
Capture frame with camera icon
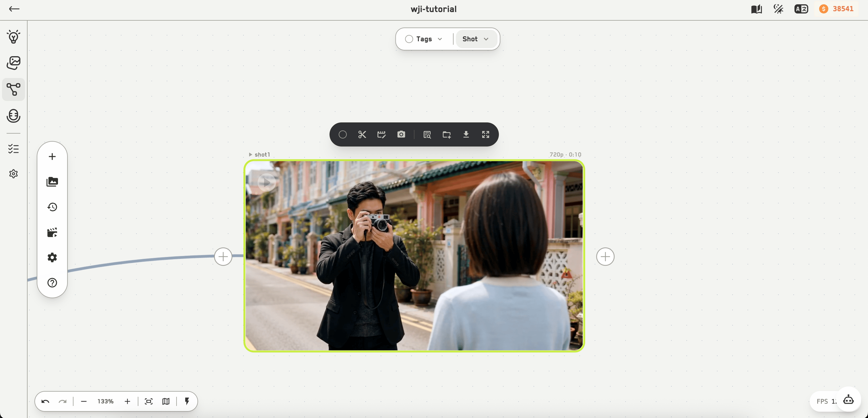click(401, 135)
